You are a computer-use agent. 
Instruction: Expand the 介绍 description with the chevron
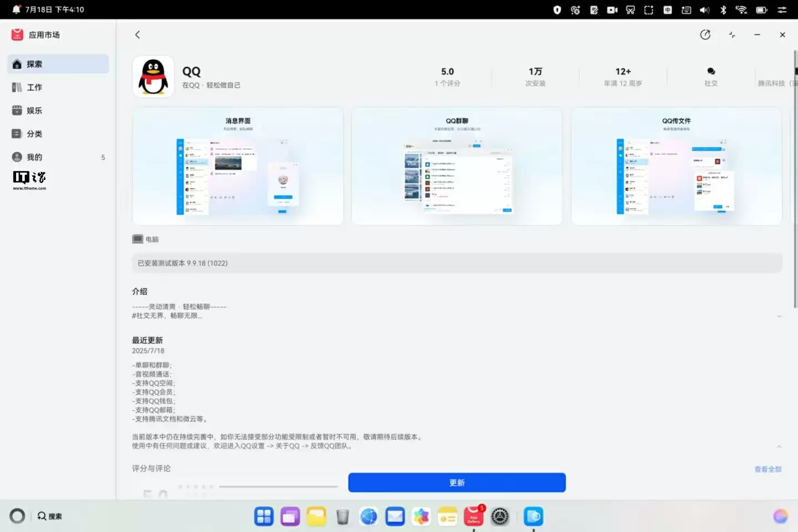coord(780,316)
